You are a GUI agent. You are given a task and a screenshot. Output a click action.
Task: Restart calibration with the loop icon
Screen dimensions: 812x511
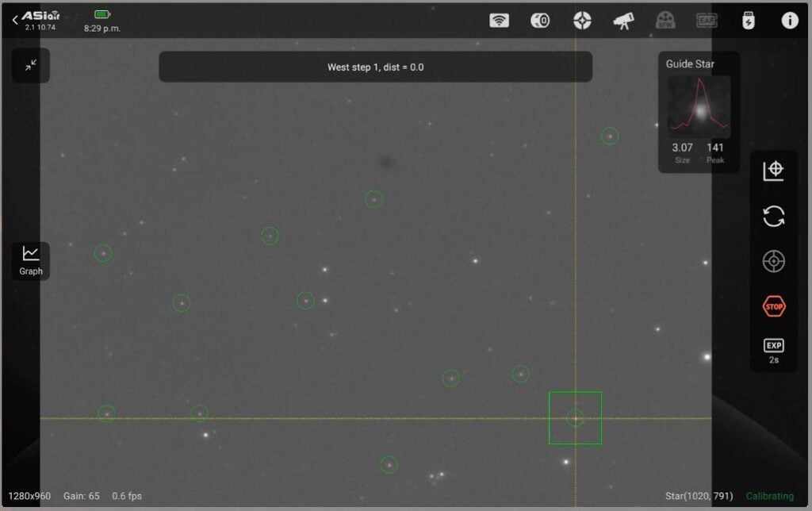click(774, 215)
